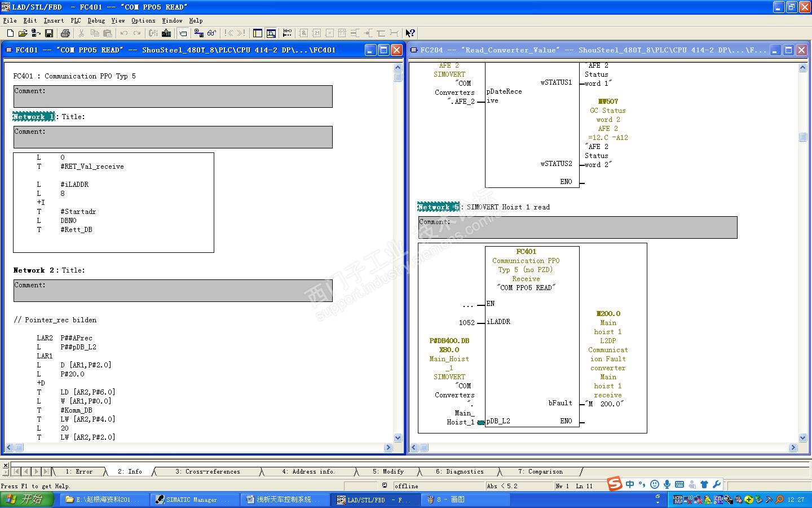Click the Previous error toolbar icon
This screenshot has width=812, height=508.
click(x=228, y=33)
